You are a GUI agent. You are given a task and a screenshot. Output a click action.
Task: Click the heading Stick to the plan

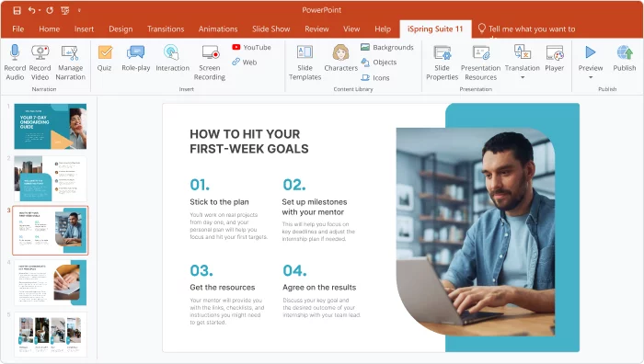[x=219, y=202]
